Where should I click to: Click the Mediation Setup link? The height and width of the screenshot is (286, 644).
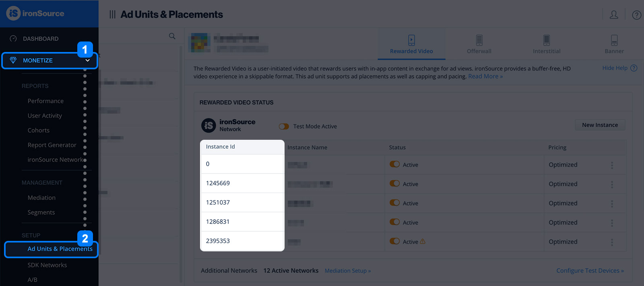point(348,271)
